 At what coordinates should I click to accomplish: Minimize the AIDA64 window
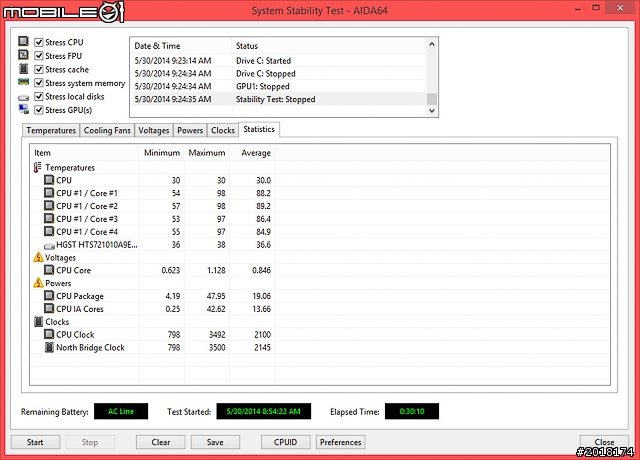point(578,8)
